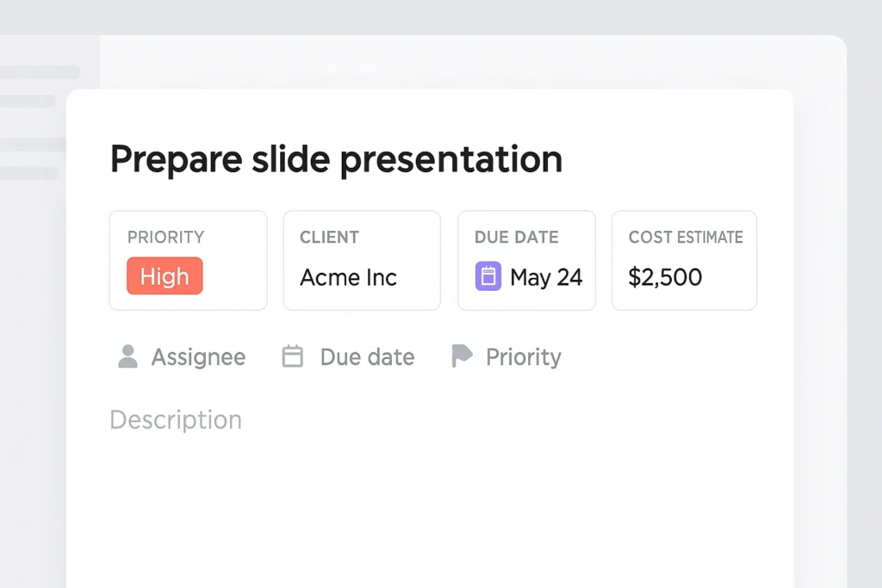The image size is (882, 588).
Task: Choose the Due date text button
Action: pos(367,357)
